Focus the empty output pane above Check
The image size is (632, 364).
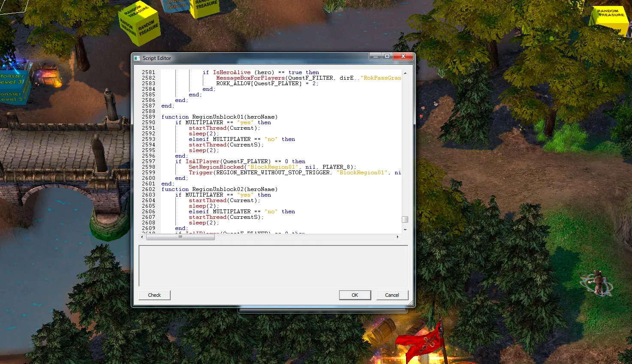[274, 266]
